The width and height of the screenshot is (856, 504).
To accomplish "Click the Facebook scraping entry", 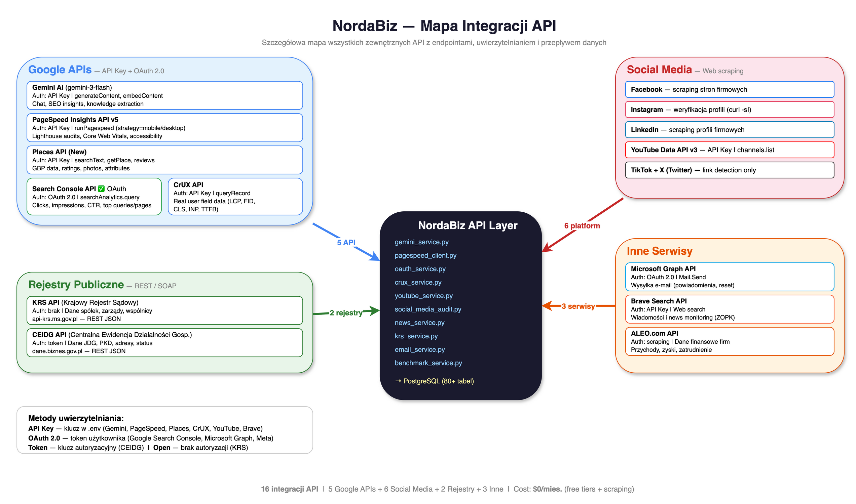I will [730, 89].
